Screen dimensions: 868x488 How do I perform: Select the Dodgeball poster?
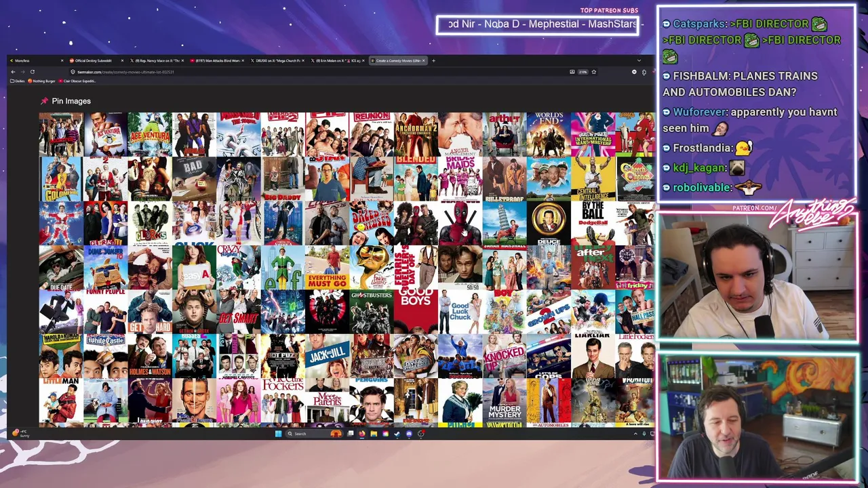coord(593,224)
